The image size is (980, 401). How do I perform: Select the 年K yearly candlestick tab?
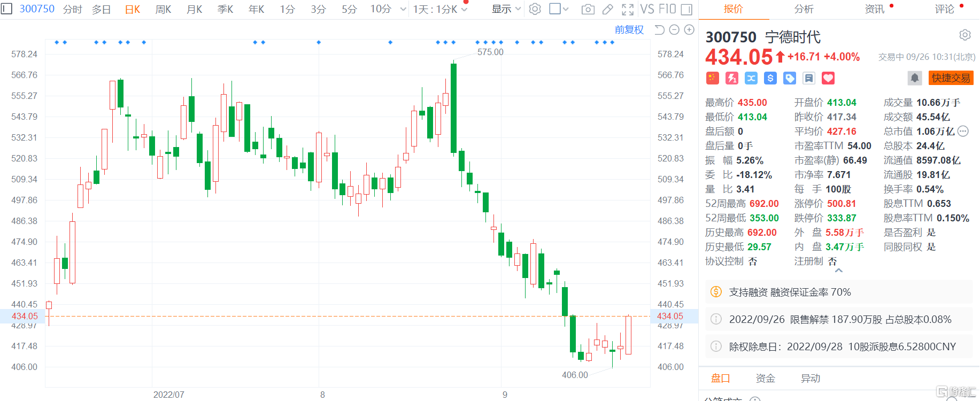tap(257, 9)
